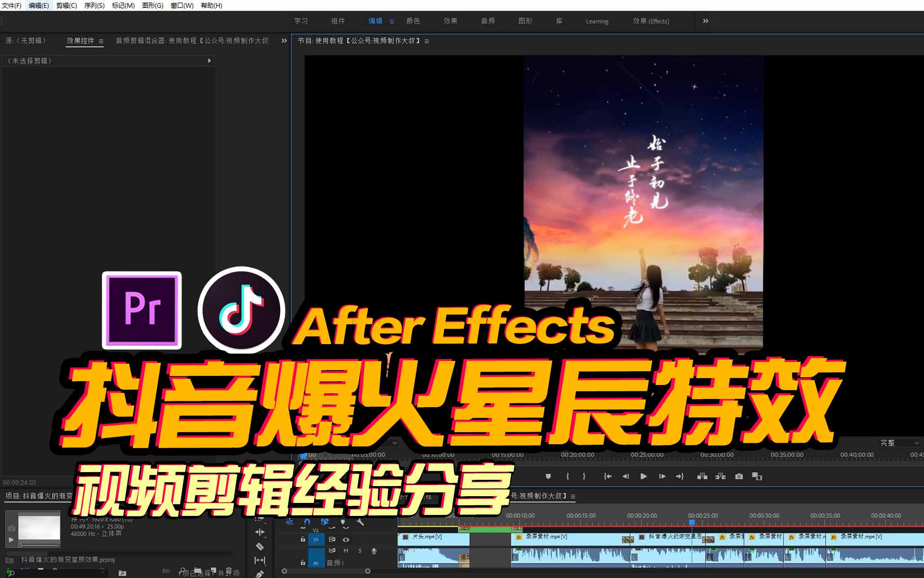
Task: Go to In point in Program monitor
Action: (x=607, y=476)
